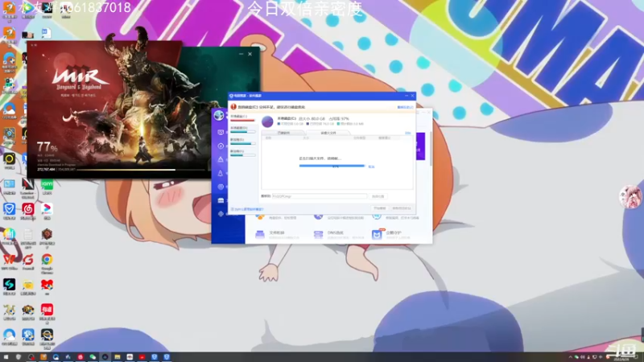Image resolution: width=644 pixels, height=362 pixels.
Task: Open the red G Foxmail desktop icon
Action: 28,259
